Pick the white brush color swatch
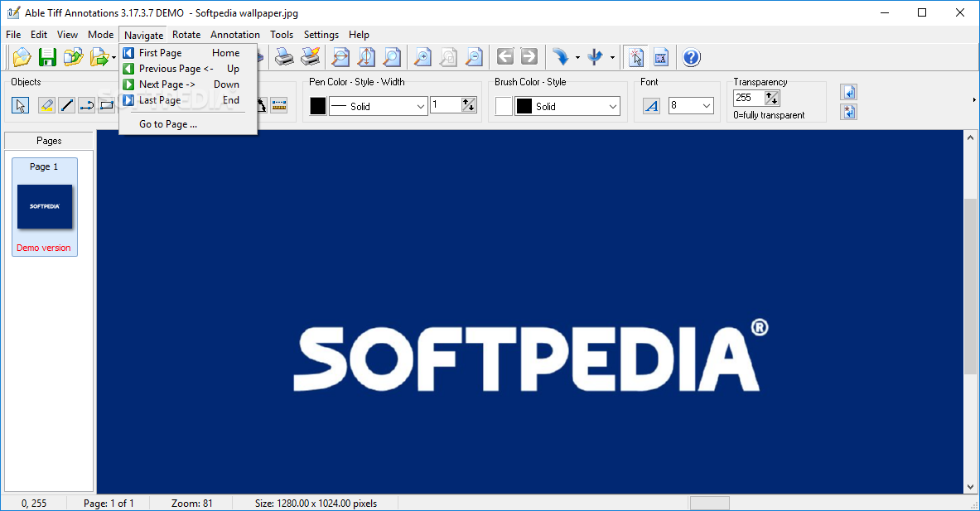Viewport: 980px width, 511px height. (504, 106)
